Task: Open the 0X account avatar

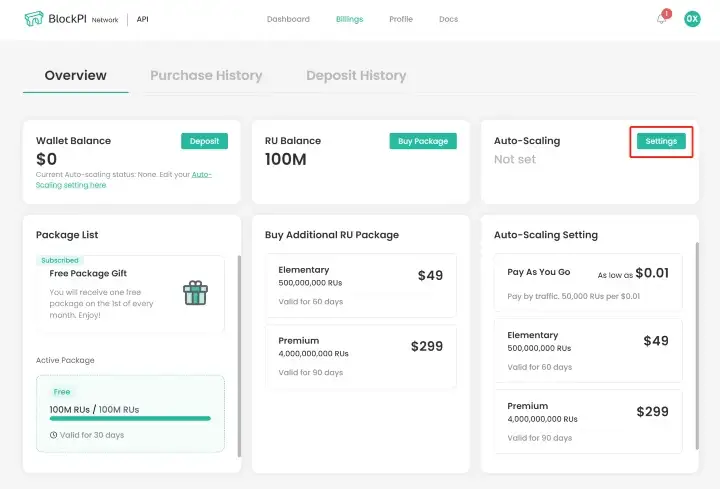Action: coord(692,19)
